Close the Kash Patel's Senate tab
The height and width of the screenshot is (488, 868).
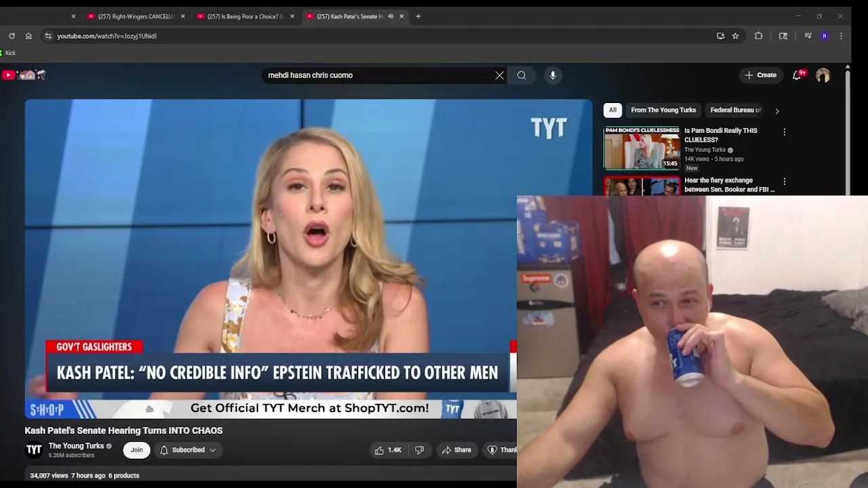pyautogui.click(x=401, y=16)
